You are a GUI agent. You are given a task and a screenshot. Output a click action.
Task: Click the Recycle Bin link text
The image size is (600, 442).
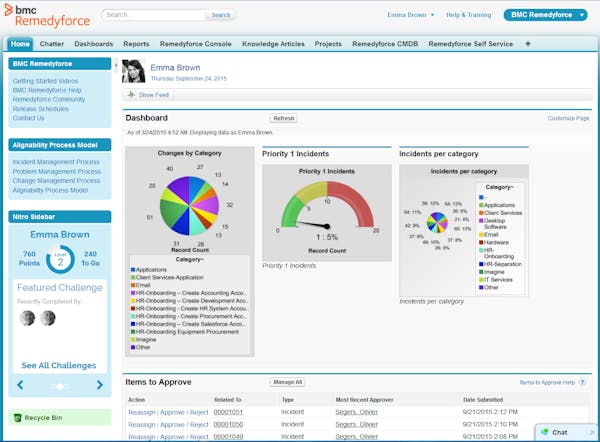[43, 418]
